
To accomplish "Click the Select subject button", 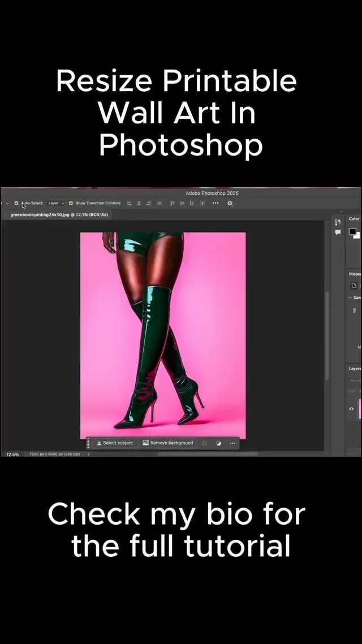I will 115,443.
